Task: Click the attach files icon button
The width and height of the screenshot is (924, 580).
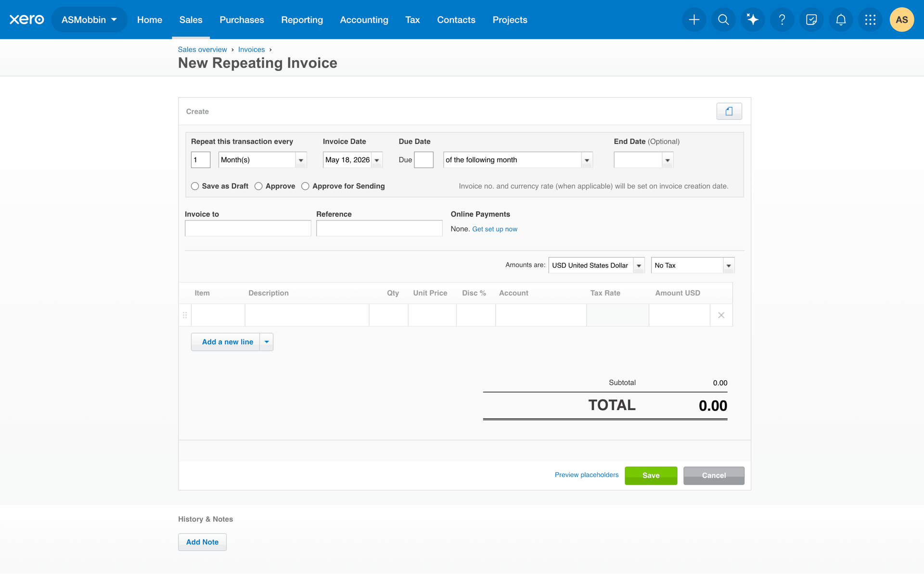Action: (x=729, y=111)
